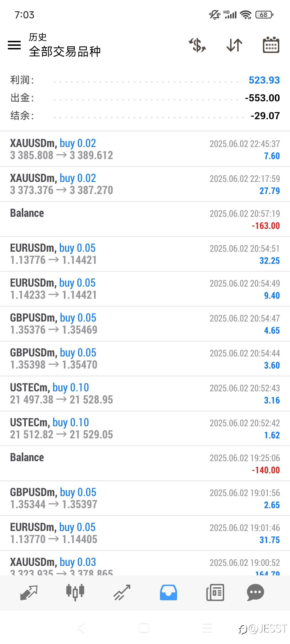Tap the Balance entry of -140.00
Viewport: 290px width, 644px height.
click(x=145, y=463)
